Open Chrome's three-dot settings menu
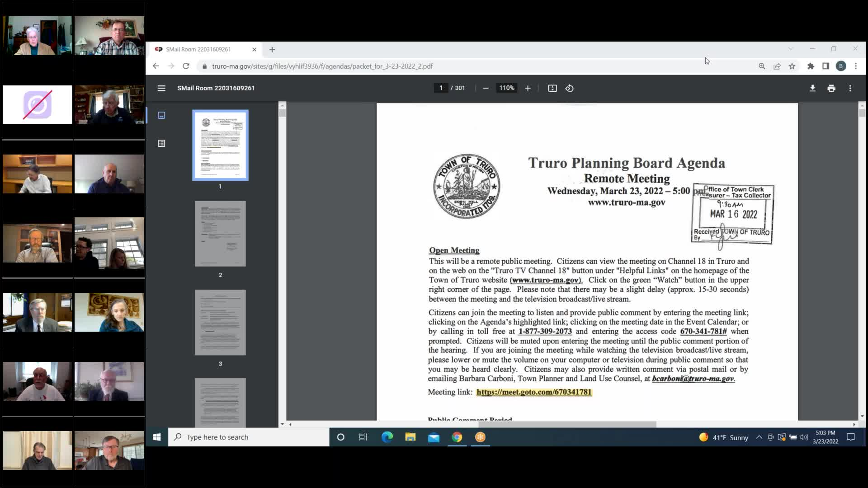868x488 pixels. [x=856, y=66]
